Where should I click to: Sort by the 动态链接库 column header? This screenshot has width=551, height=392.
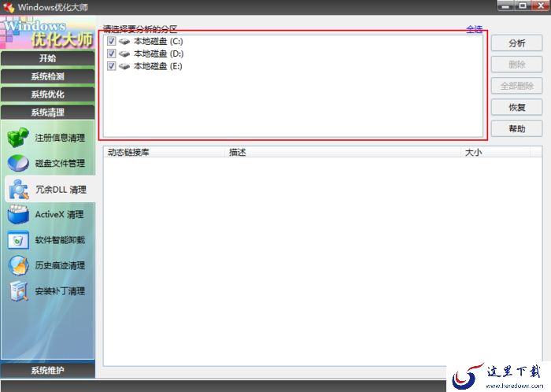pos(164,153)
